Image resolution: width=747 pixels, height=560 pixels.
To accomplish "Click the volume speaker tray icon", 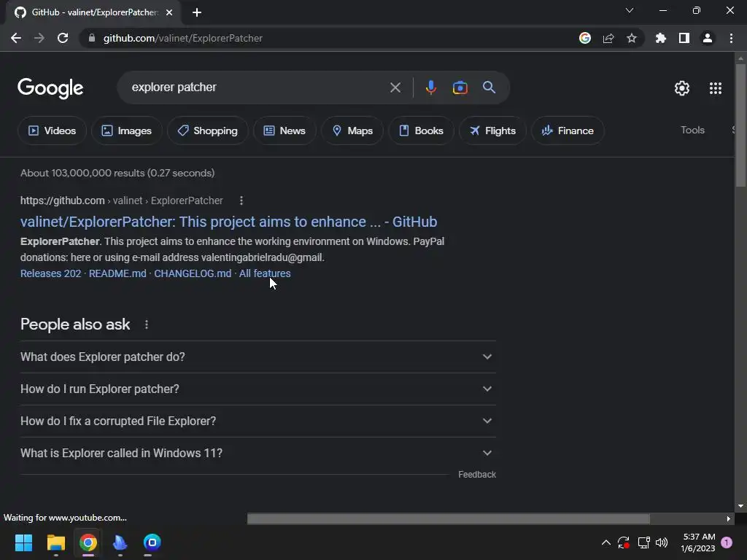I will point(662,542).
